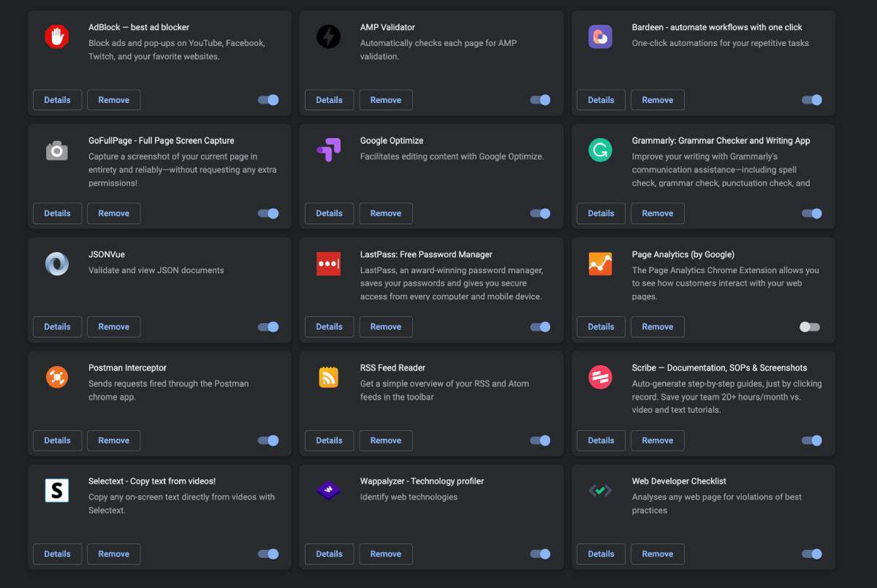Click the Scribe extension title text
Screen dimensions: 877x588
[x=719, y=368]
